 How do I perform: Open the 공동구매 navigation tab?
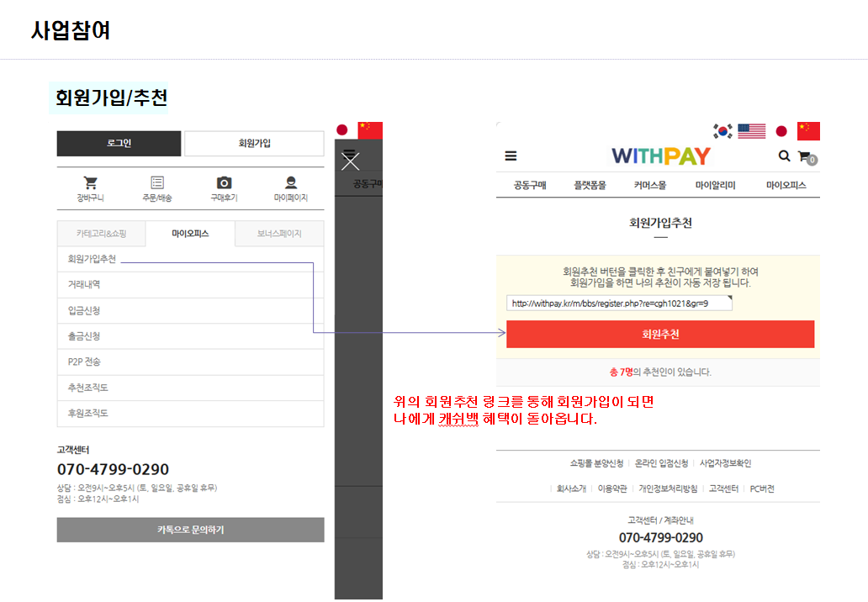coord(530,185)
